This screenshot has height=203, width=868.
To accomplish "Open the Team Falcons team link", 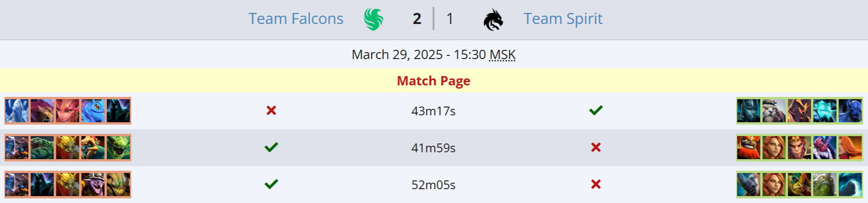I will click(296, 19).
